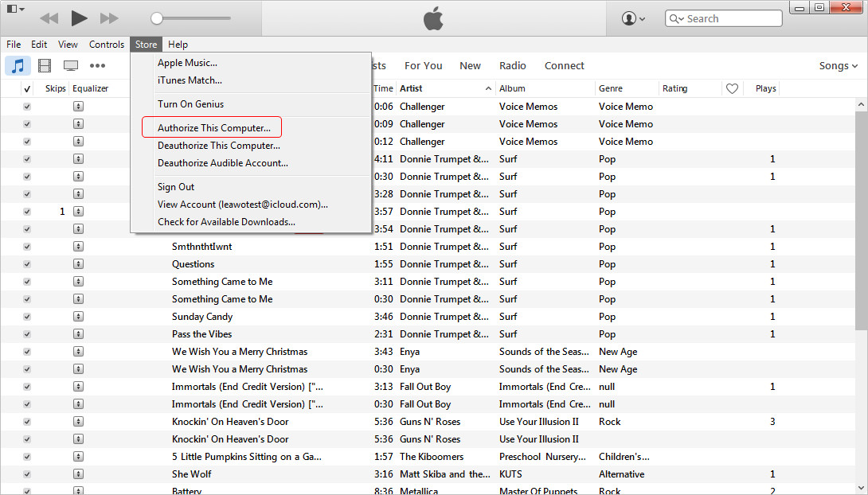Viewport: 868px width, 495px height.
Task: Toggle the checkmark column header
Action: click(x=26, y=88)
